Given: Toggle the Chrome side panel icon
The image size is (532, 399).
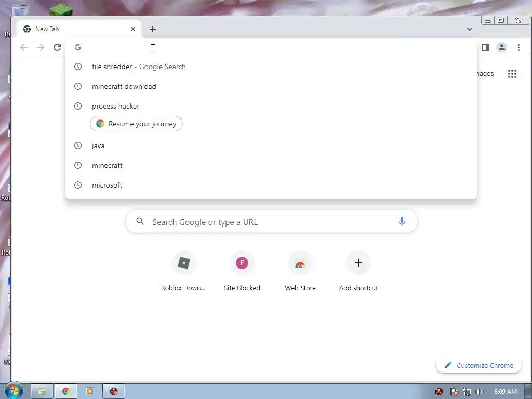Looking at the screenshot, I should point(485,47).
